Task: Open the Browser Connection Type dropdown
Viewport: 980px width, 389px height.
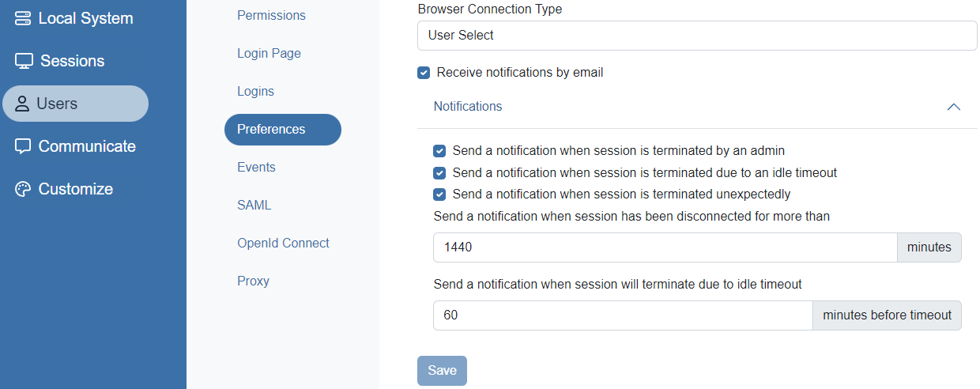Action: (696, 36)
